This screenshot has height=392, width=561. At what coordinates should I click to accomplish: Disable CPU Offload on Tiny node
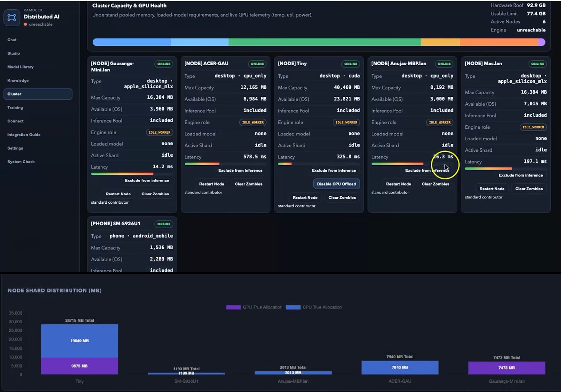pyautogui.click(x=336, y=184)
